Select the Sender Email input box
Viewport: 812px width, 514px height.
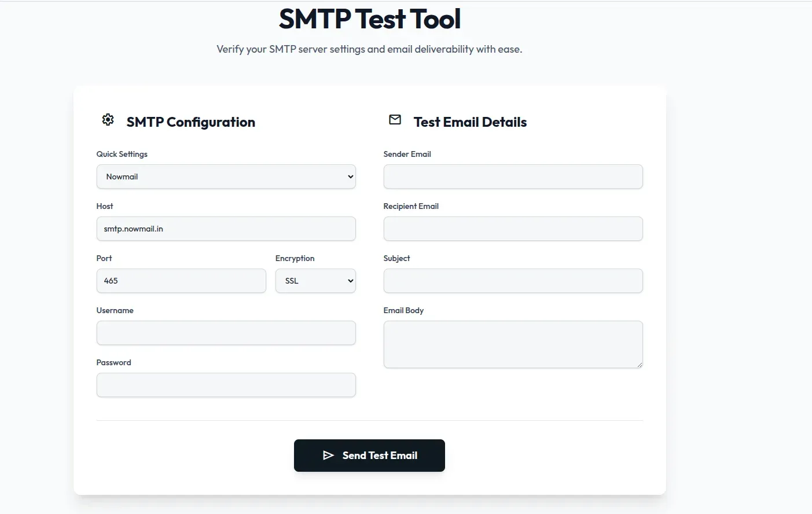[x=513, y=177]
